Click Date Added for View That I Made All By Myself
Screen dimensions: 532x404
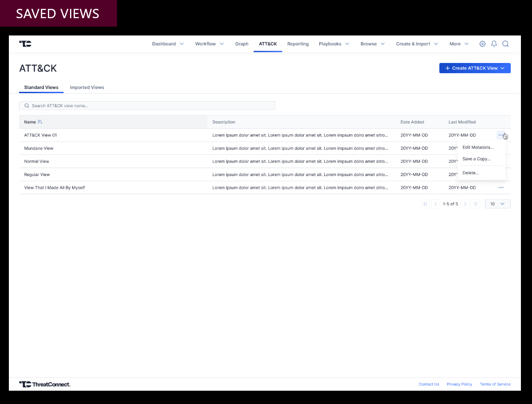pos(414,188)
